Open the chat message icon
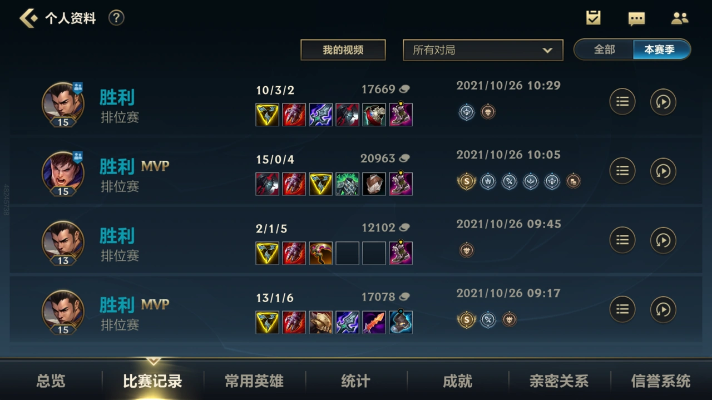Viewport: 712px width, 400px height. coord(636,19)
